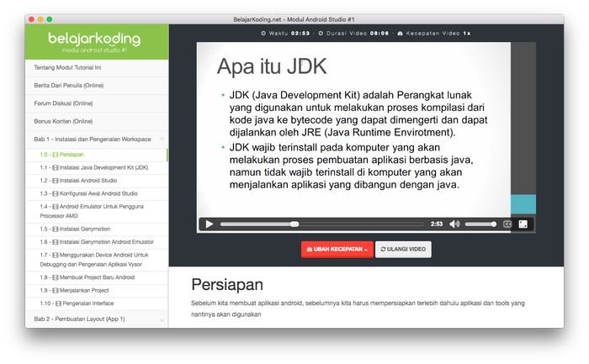Click the Persiapan page heading
Image resolution: width=589 pixels, height=364 pixels.
[x=227, y=285]
